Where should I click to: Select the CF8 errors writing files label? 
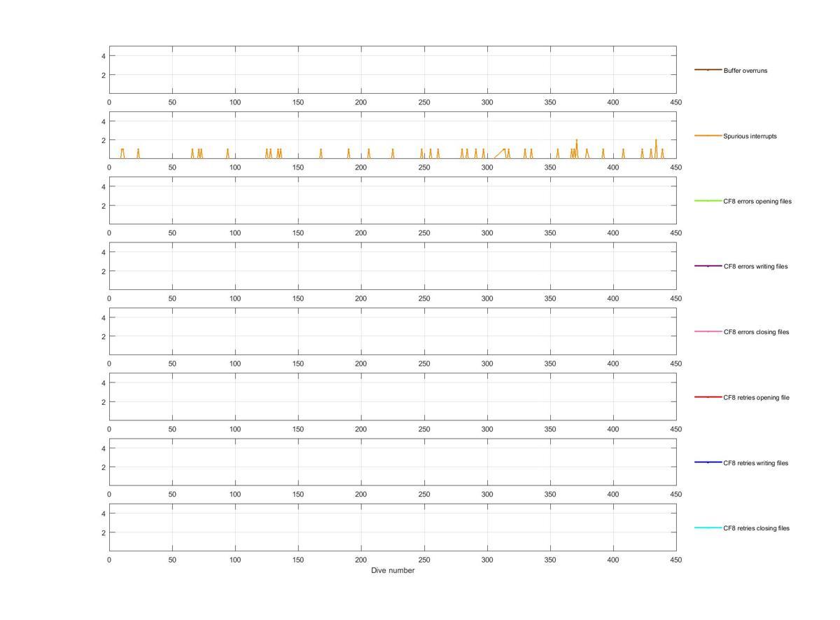[x=755, y=266]
